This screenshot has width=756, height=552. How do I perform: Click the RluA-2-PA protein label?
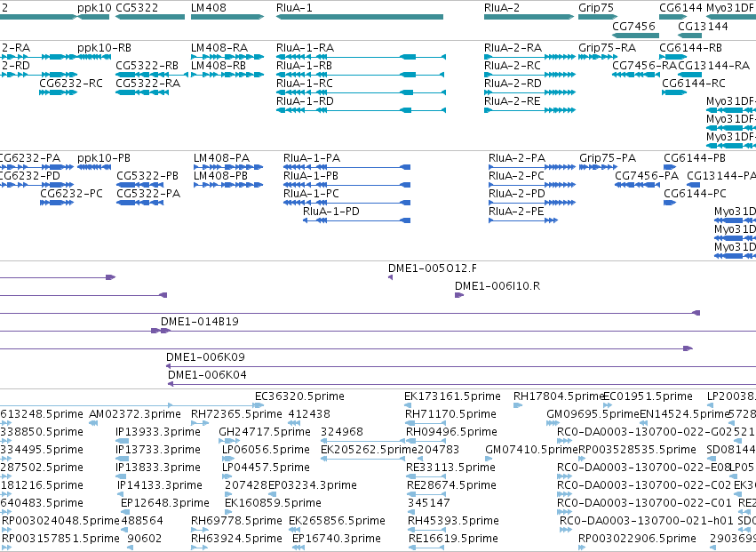pyautogui.click(x=517, y=158)
